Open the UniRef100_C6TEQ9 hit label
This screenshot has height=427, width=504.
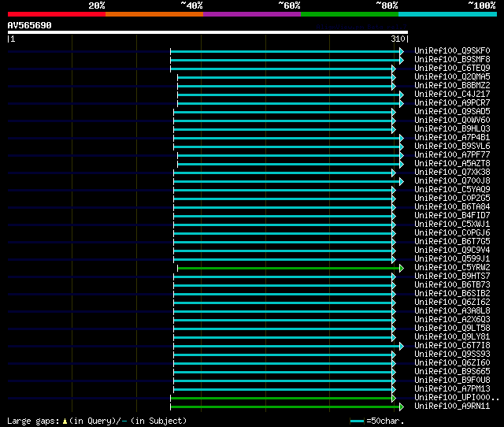pos(452,69)
